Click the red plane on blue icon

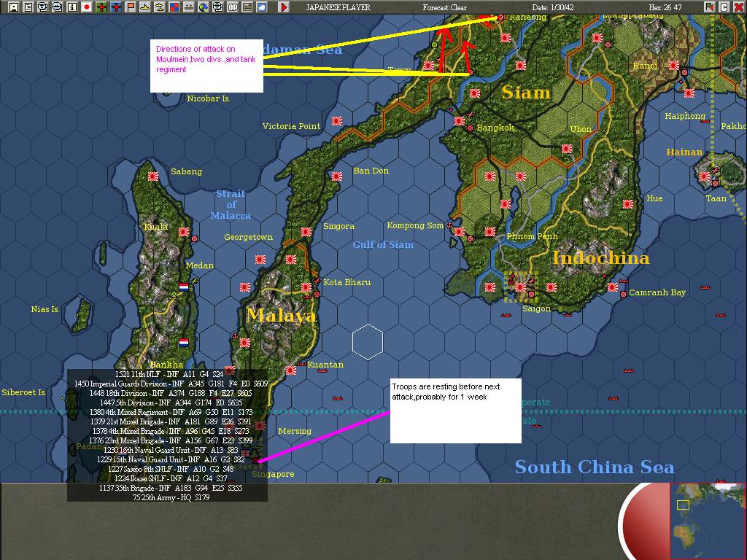coord(116,7)
